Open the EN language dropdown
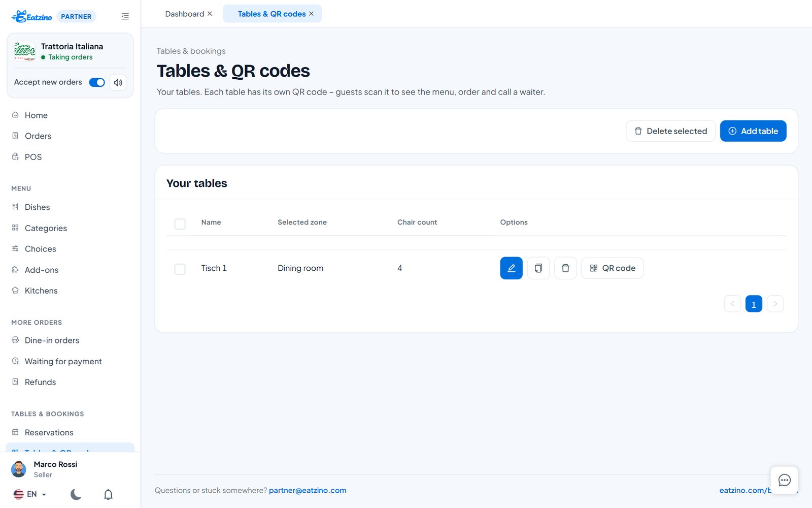812x508 pixels. tap(30, 494)
